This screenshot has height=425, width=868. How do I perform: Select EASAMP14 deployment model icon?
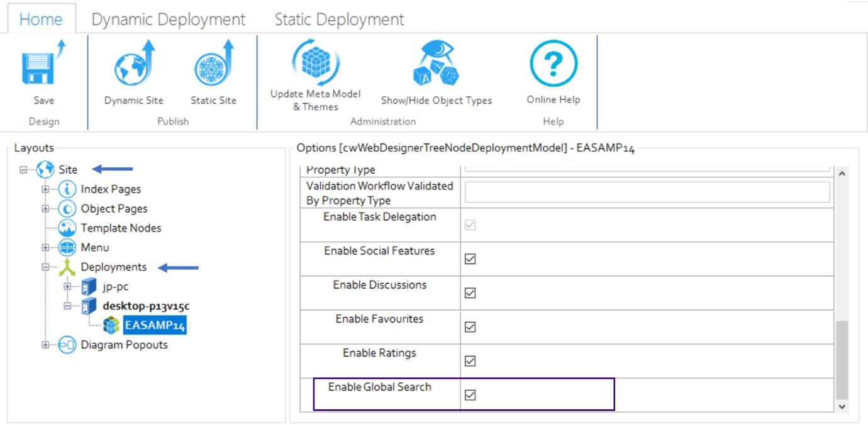click(x=111, y=326)
